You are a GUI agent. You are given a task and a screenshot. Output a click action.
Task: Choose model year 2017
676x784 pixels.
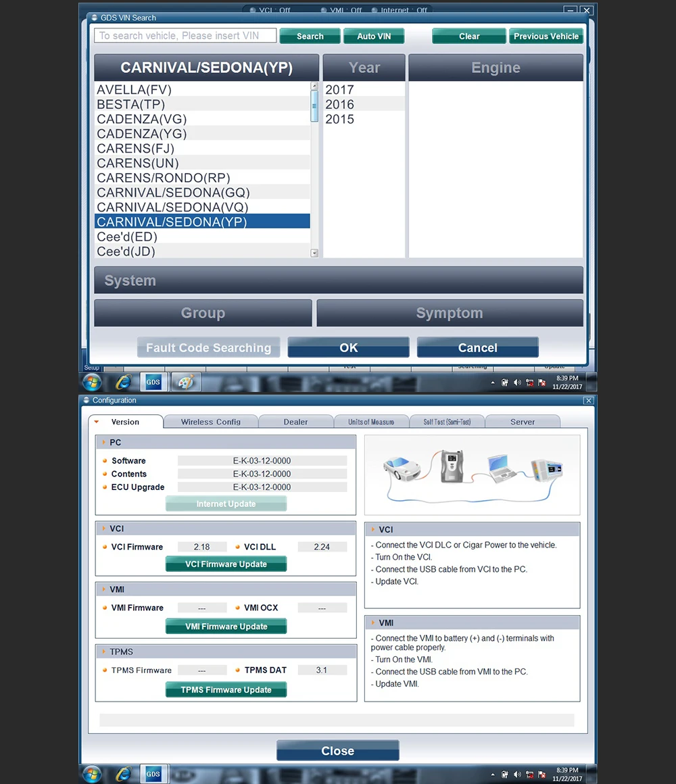point(364,89)
